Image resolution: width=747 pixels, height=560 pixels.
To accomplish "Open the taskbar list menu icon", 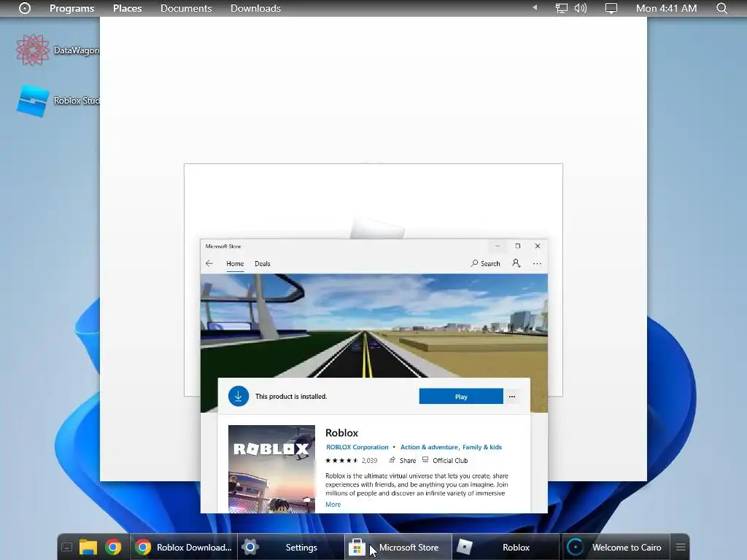I will pos(681,547).
